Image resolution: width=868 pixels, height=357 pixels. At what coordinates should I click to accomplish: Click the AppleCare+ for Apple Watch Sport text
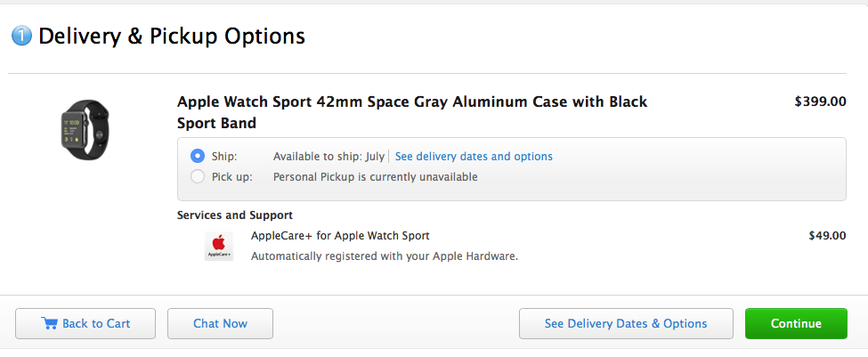tap(340, 236)
